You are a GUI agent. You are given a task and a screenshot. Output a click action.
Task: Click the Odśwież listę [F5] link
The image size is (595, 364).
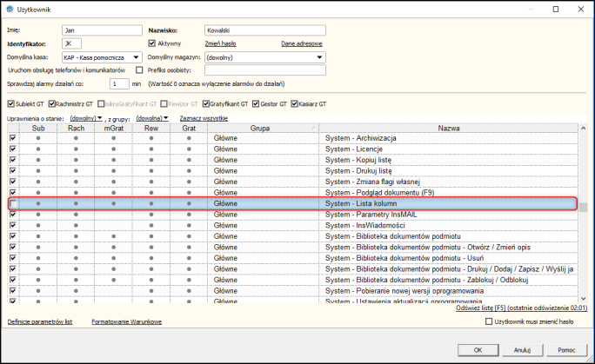tap(521, 308)
